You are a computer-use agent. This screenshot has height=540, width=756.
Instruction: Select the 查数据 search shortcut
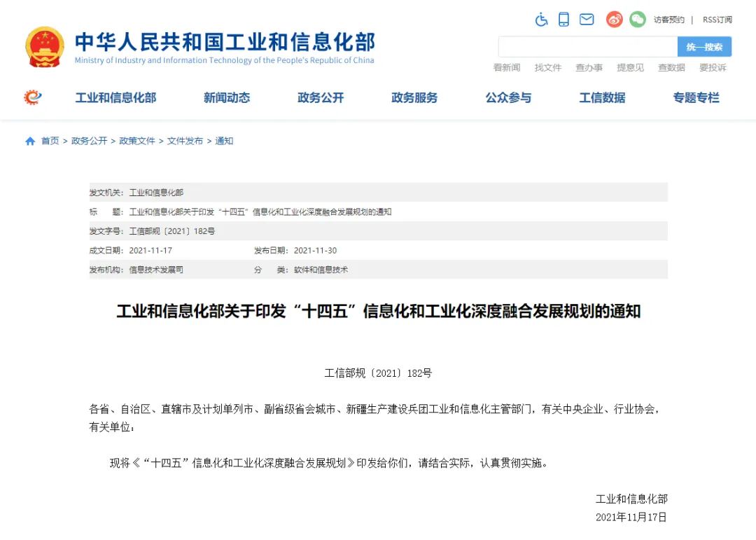click(x=671, y=67)
